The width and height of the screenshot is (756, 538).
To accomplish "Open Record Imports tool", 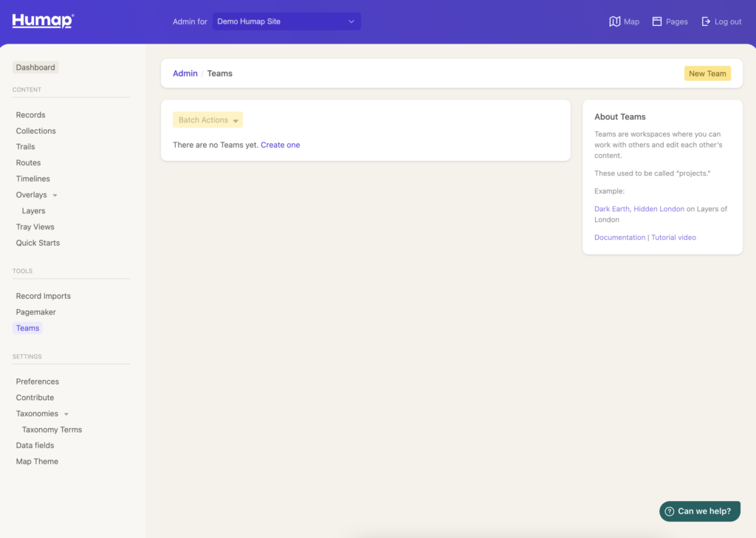I will pyautogui.click(x=43, y=296).
